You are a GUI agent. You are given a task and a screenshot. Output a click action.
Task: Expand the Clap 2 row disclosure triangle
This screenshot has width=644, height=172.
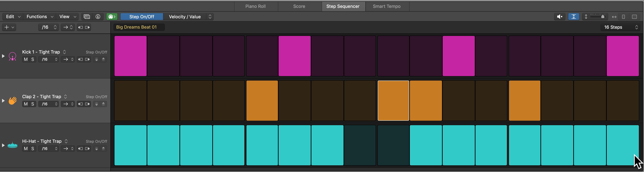tap(3, 101)
